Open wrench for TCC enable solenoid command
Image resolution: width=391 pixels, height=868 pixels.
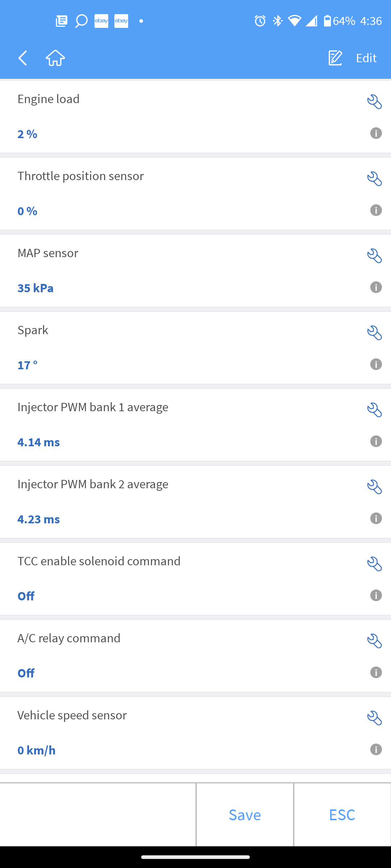click(x=374, y=564)
